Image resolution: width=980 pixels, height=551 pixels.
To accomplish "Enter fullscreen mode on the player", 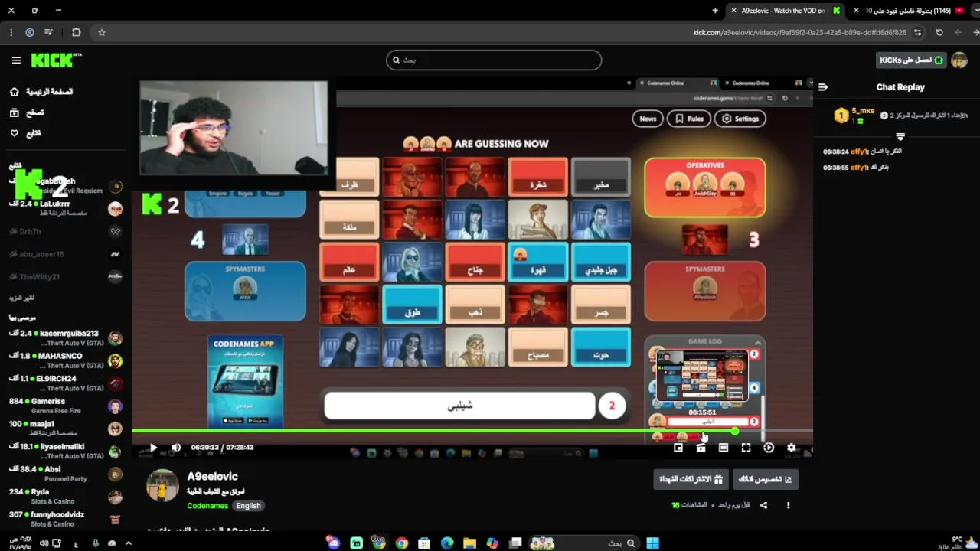I will tap(746, 448).
